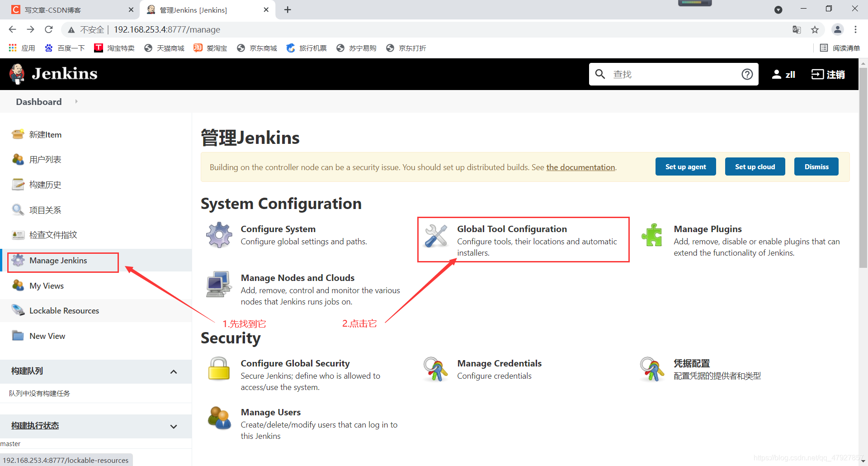Click the 用户列表 people icon
This screenshot has height=466, width=868.
coord(18,159)
